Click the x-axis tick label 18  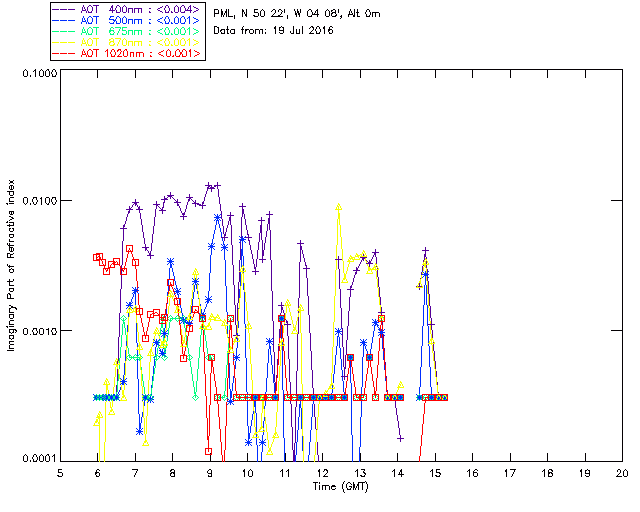point(547,473)
